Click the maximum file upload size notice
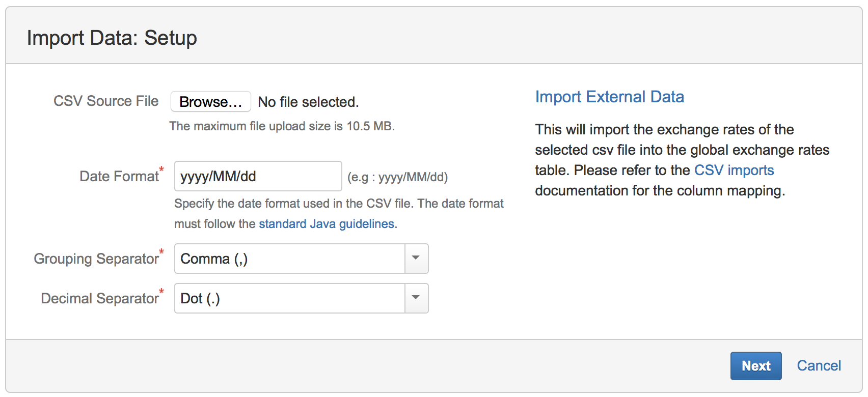The width and height of the screenshot is (868, 397). pos(283,126)
